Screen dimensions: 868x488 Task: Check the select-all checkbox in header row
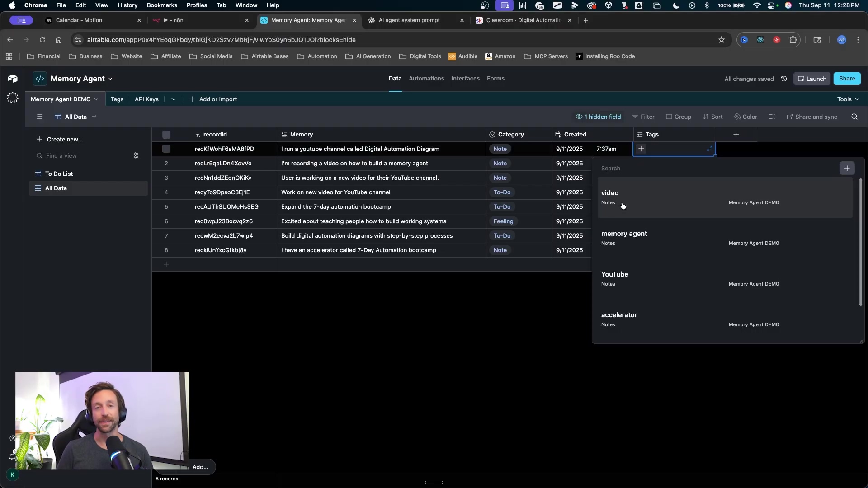[x=166, y=135]
